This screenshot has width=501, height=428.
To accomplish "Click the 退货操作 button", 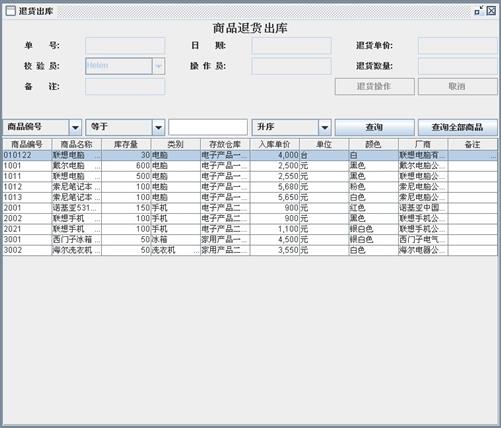I will click(374, 87).
